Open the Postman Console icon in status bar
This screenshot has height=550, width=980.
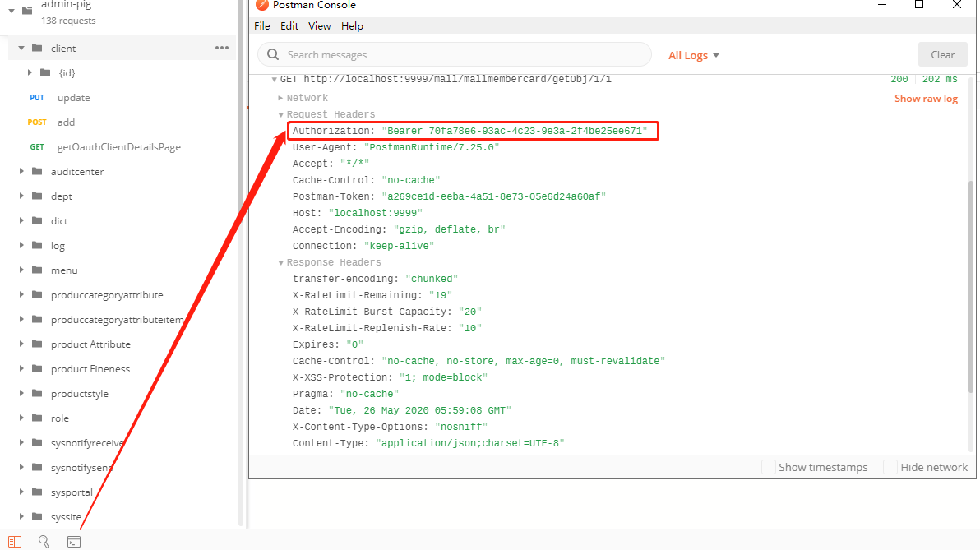(74, 541)
